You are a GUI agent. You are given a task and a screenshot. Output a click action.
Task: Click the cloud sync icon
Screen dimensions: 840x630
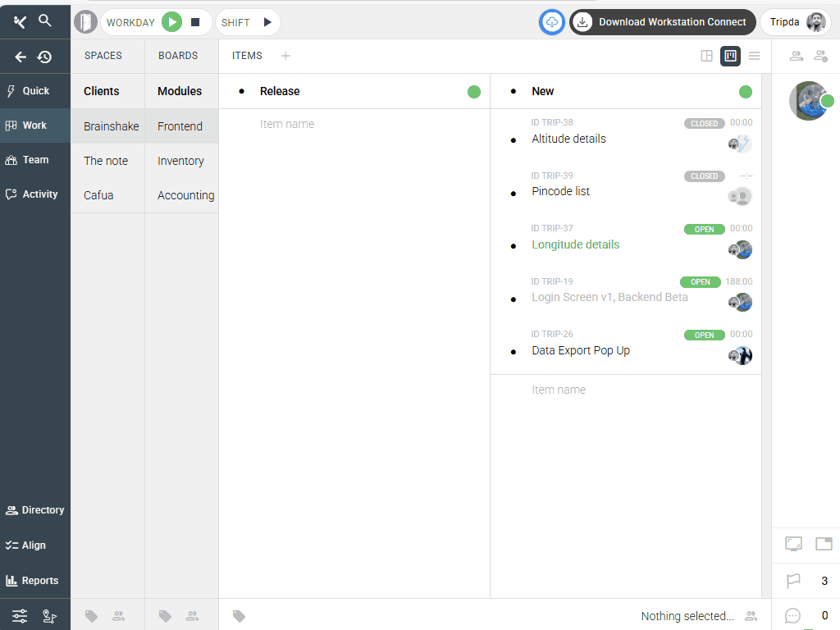[x=552, y=22]
